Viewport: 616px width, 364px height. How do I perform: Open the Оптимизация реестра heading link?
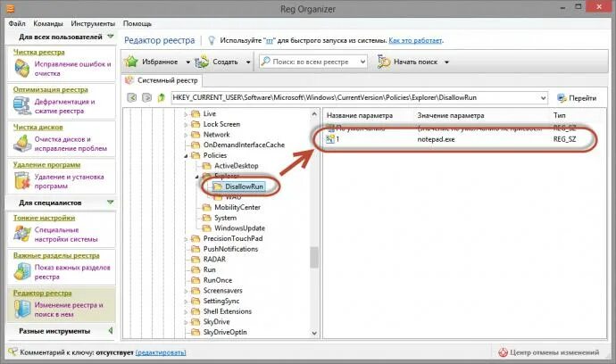click(x=51, y=89)
